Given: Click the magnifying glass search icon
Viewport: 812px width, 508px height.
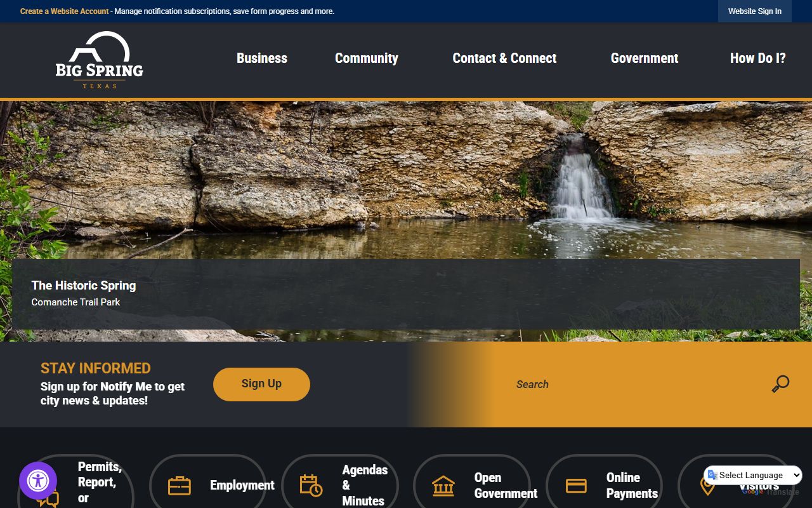Looking at the screenshot, I should [x=780, y=384].
